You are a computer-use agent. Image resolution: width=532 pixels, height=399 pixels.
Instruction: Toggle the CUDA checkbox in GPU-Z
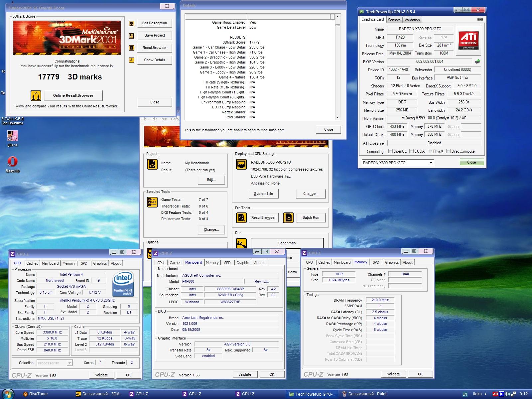(x=412, y=151)
